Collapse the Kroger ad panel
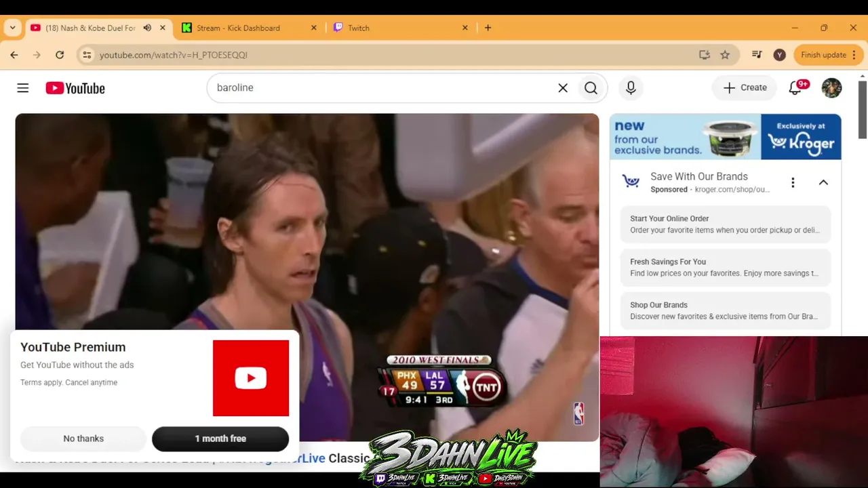 pyautogui.click(x=823, y=182)
